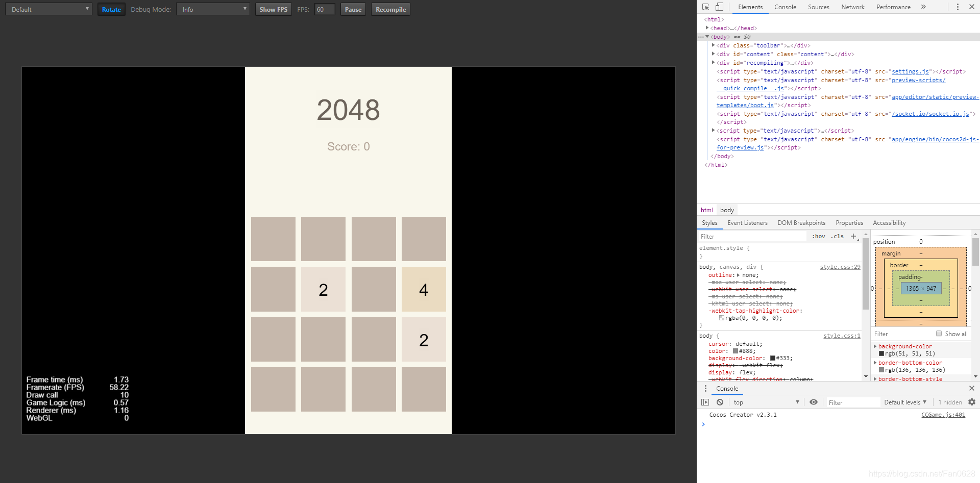The width and height of the screenshot is (980, 483).
Task: Toggle the device toolbar icon
Action: [x=719, y=7]
